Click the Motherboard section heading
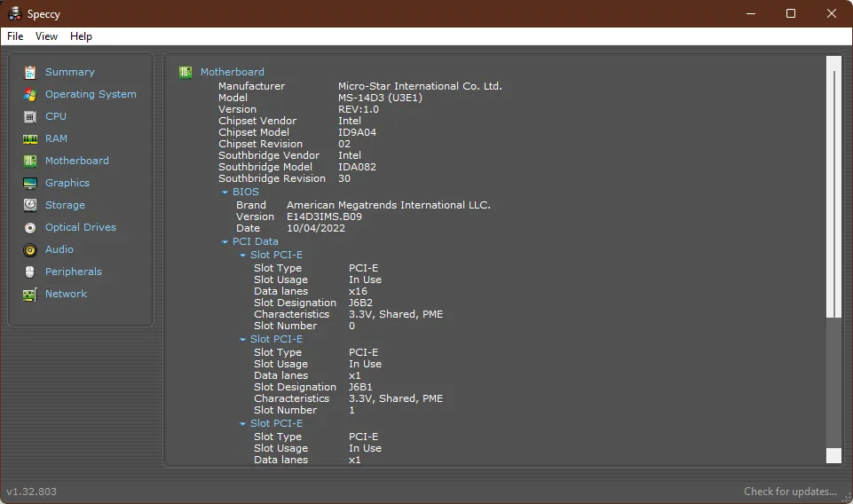Viewport: 853px width, 504px height. (232, 72)
